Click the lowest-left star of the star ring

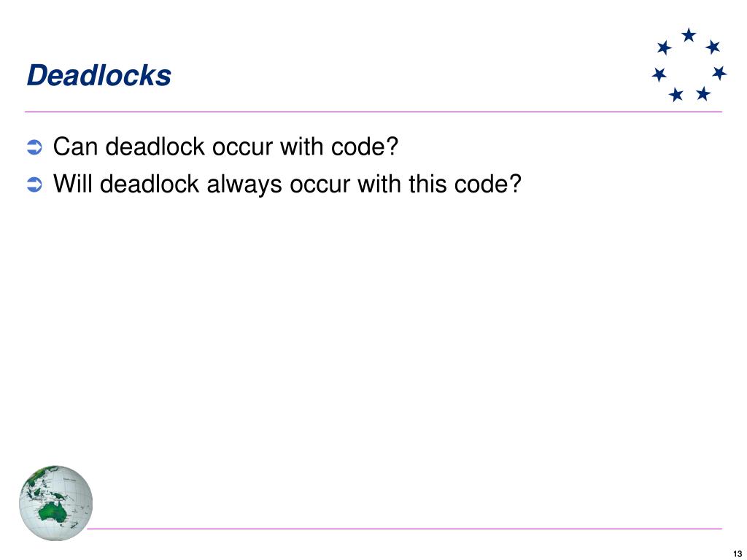click(x=676, y=95)
